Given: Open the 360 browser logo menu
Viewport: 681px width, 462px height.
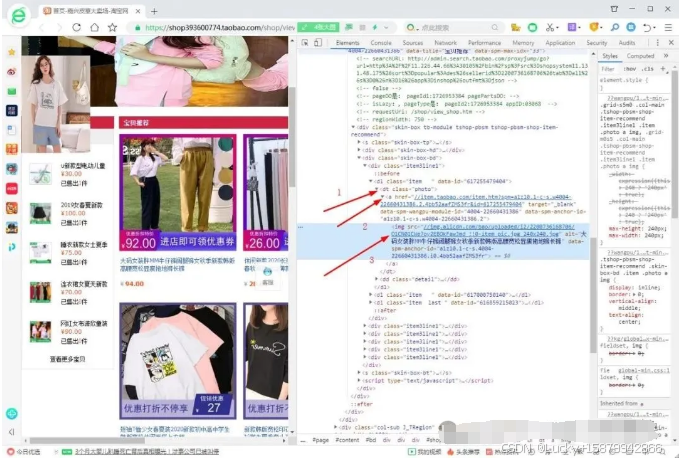Looking at the screenshot, I should pos(19,16).
